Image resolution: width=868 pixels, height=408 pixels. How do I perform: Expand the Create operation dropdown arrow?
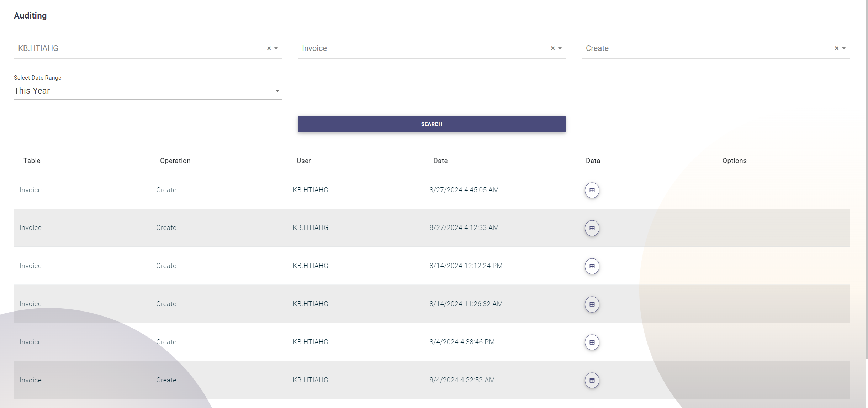[x=844, y=48]
